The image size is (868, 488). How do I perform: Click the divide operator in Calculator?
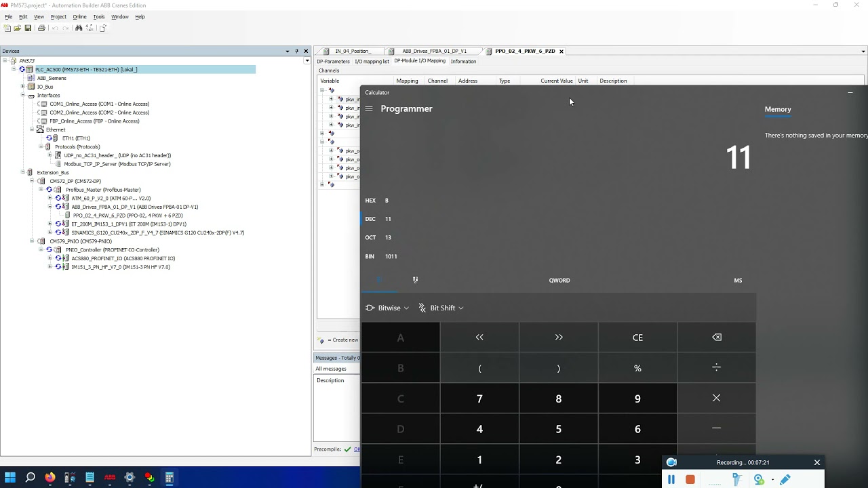click(x=717, y=367)
